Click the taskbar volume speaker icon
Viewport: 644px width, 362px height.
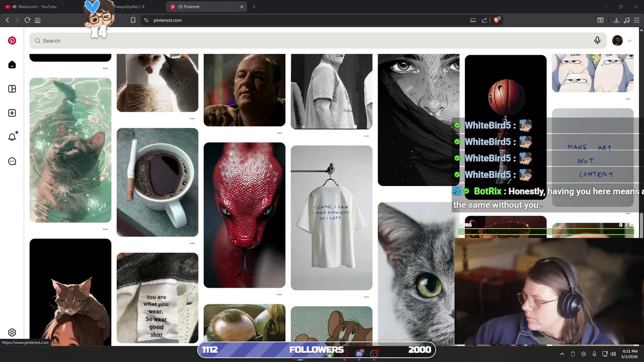(x=613, y=354)
